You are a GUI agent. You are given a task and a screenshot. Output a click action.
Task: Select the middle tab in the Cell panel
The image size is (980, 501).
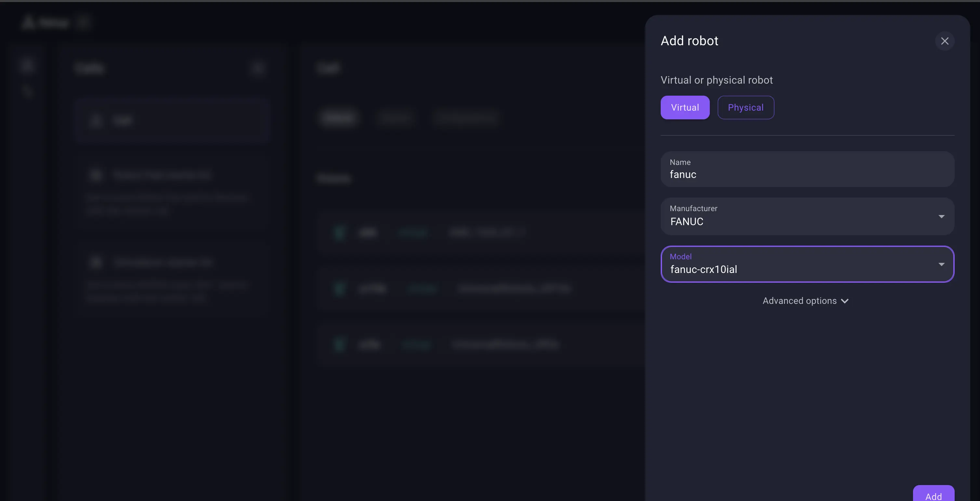click(395, 118)
